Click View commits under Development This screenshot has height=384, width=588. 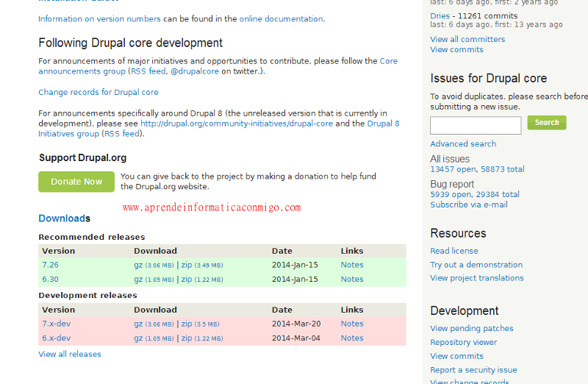point(456,356)
